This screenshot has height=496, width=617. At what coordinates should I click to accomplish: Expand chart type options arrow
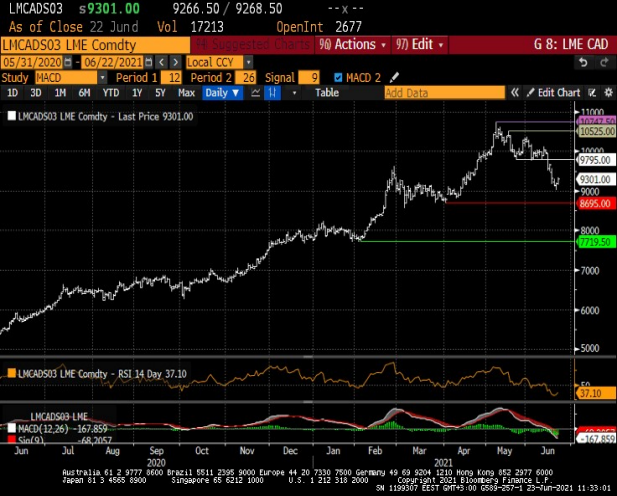pos(294,93)
